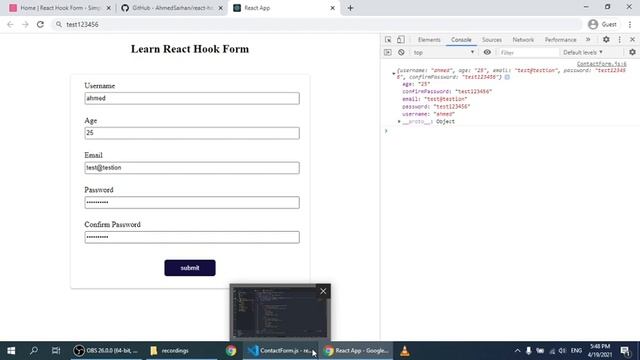Create live expression eye icon
This screenshot has width=640, height=360.
(487, 52)
